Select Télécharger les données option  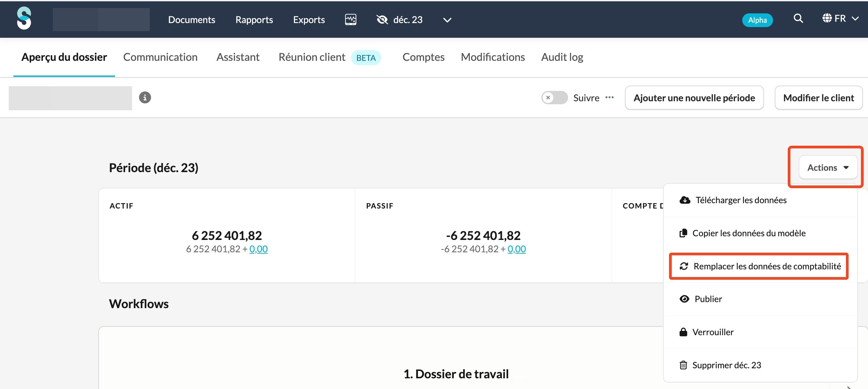741,200
